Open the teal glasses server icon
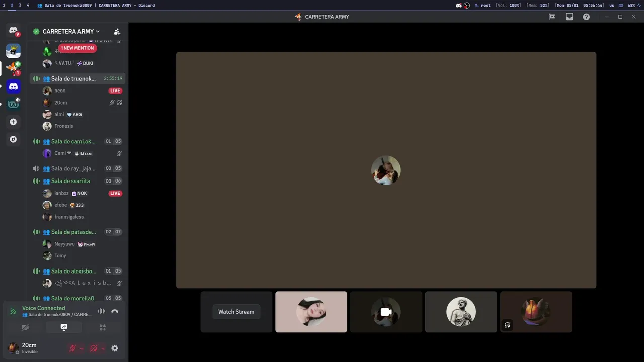 click(x=13, y=104)
